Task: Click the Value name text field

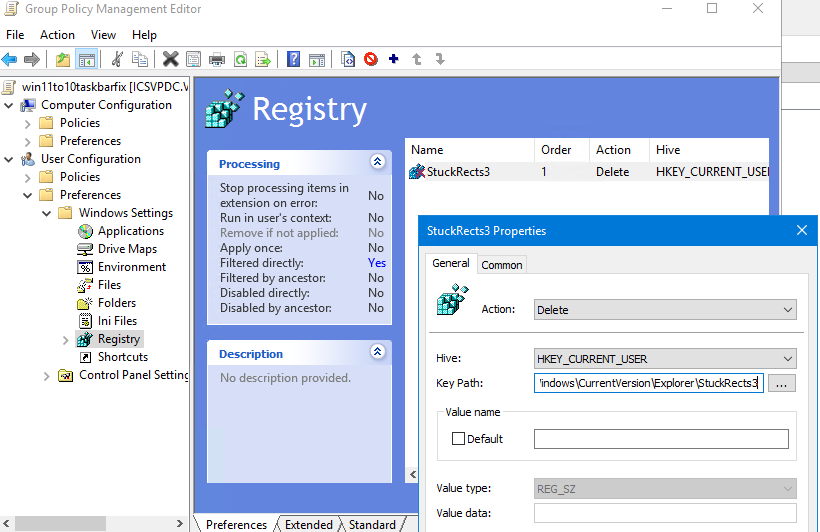Action: pyautogui.click(x=661, y=439)
